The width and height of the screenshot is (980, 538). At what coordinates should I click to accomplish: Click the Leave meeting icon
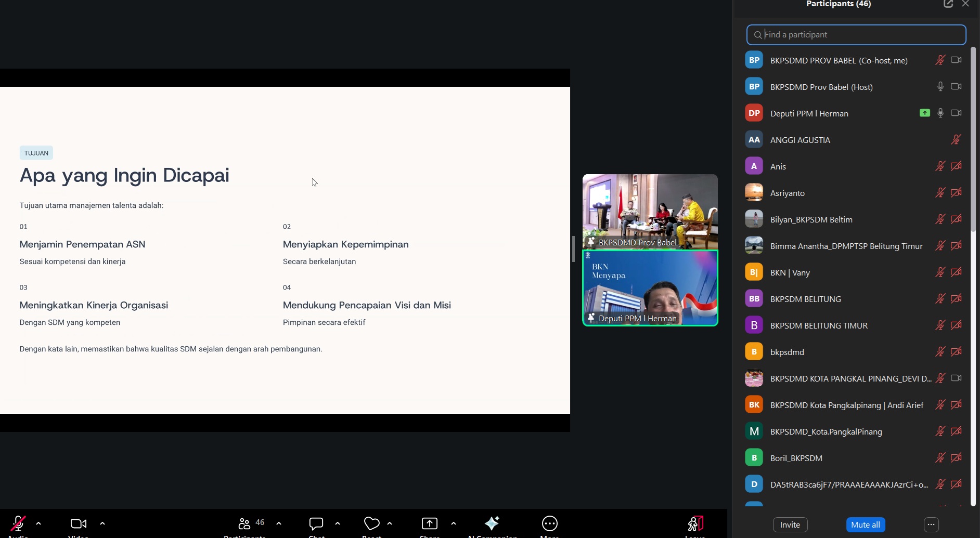click(695, 523)
